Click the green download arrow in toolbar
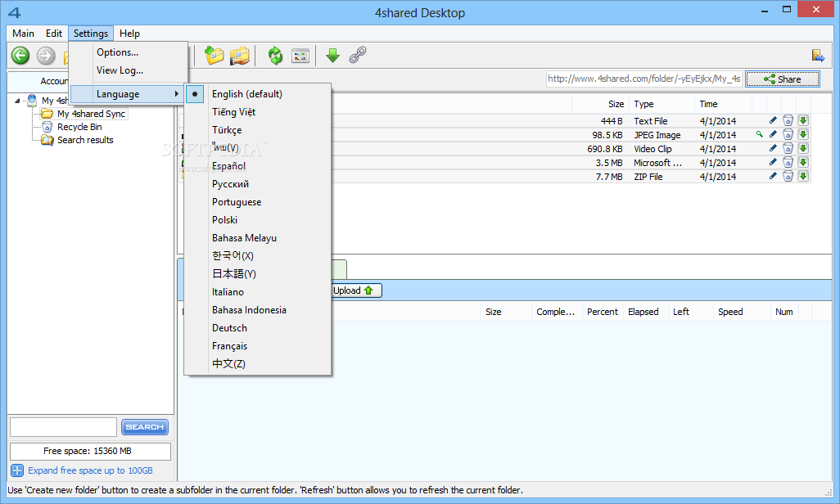This screenshot has height=504, width=840. pos(332,55)
